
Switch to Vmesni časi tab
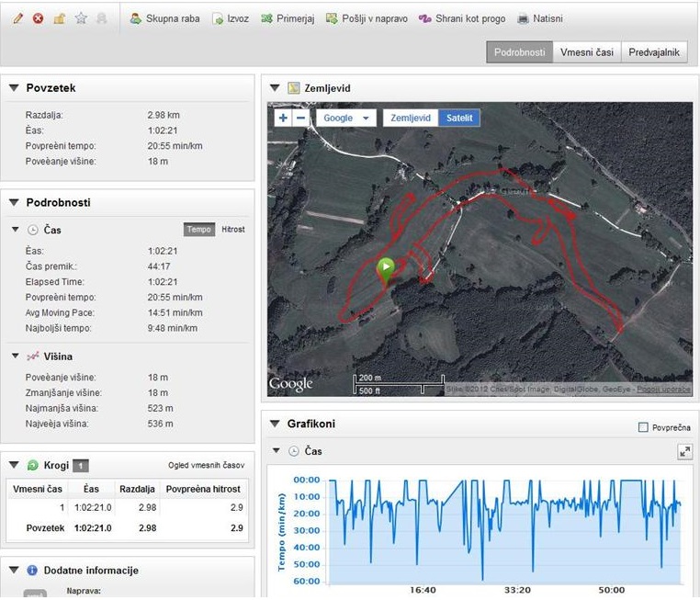(x=587, y=52)
